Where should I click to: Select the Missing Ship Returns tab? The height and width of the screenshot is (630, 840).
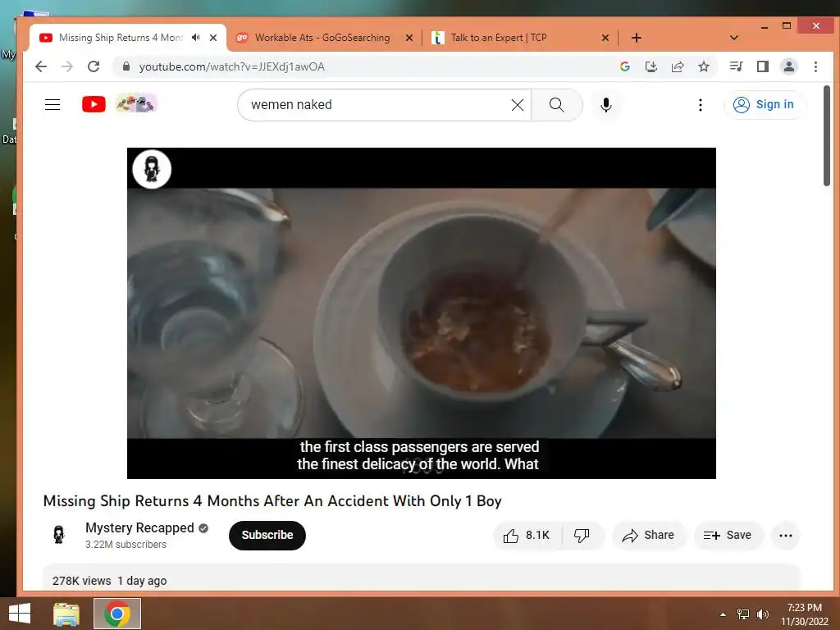[121, 38]
